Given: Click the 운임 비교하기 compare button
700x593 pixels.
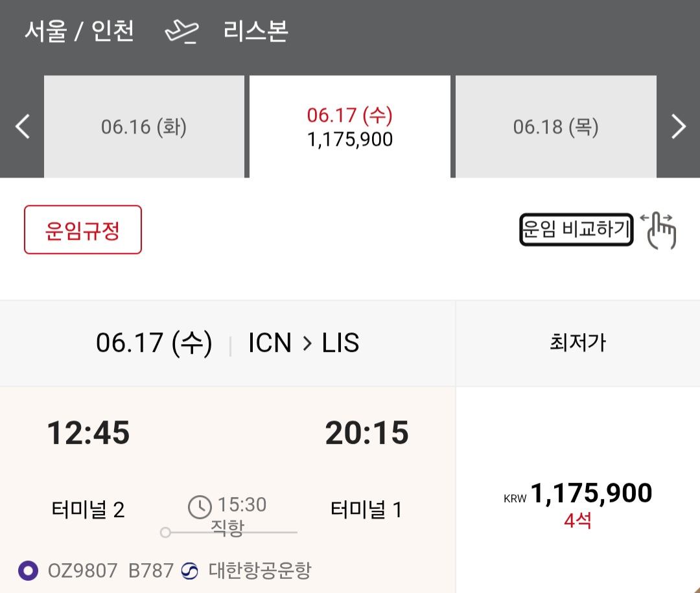Looking at the screenshot, I should tap(576, 229).
